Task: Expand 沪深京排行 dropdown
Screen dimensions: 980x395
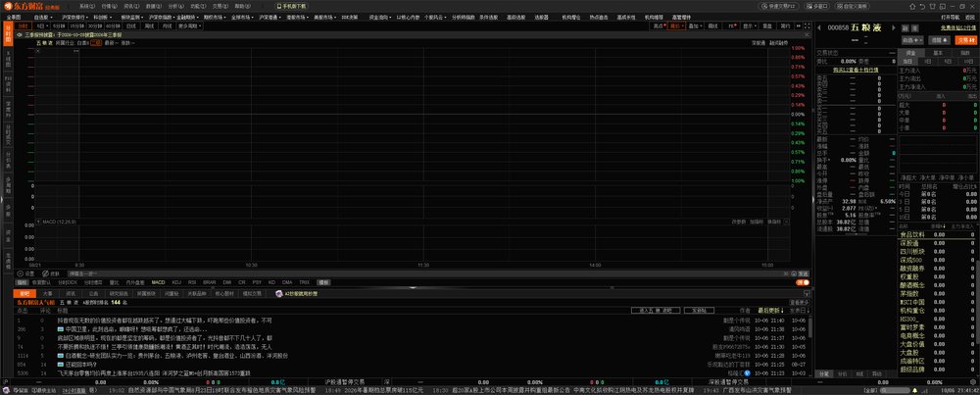Action: pos(73,17)
